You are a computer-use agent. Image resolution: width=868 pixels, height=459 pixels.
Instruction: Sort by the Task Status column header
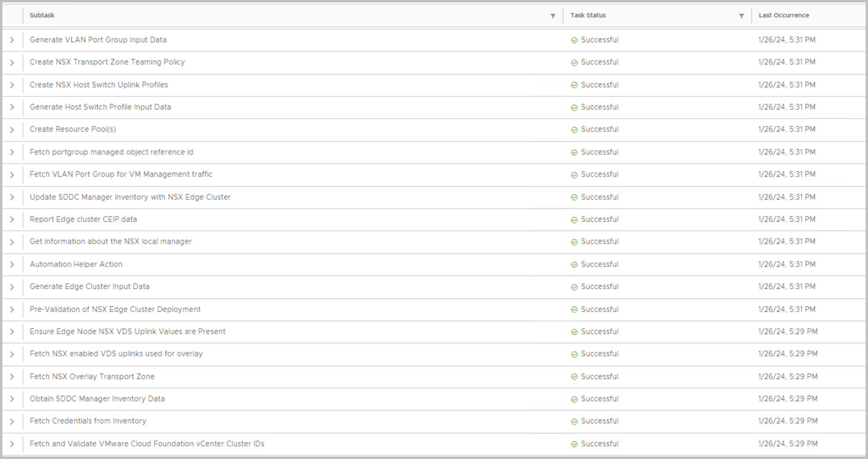click(588, 15)
